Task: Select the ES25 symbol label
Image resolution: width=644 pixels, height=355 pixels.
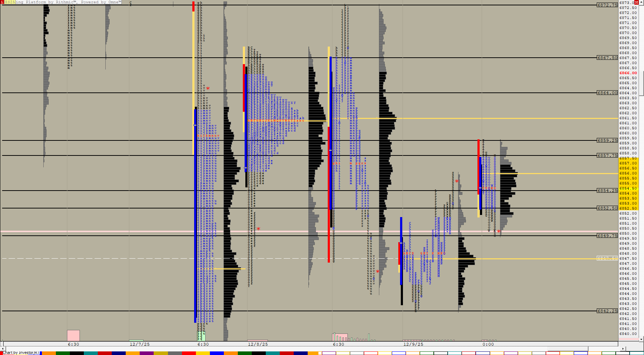Action: click(10, 2)
